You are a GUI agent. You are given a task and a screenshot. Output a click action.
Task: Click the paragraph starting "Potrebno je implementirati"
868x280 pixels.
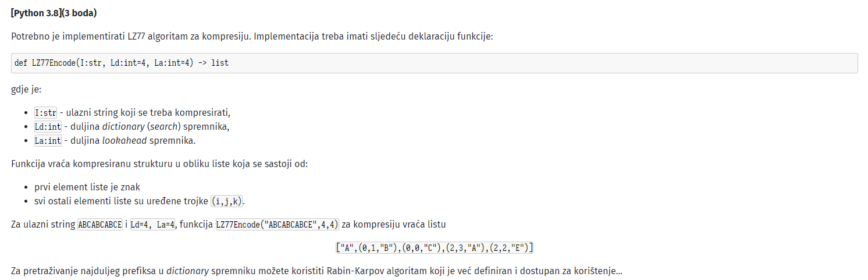252,36
